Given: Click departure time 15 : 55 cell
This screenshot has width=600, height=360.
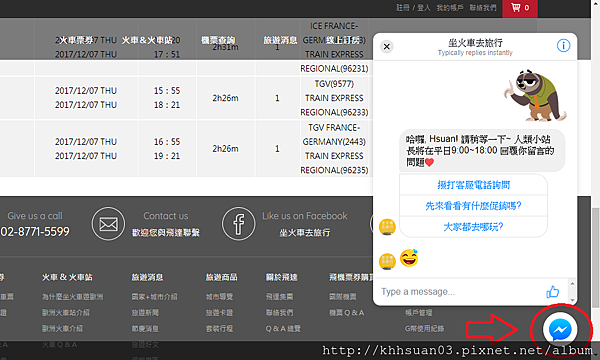Looking at the screenshot, I should [x=167, y=91].
